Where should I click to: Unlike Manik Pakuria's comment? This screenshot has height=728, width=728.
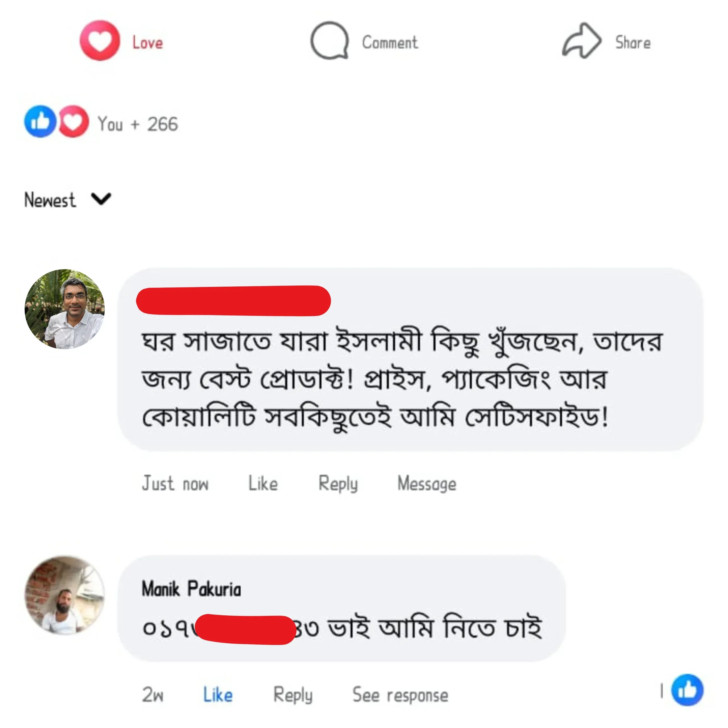click(x=218, y=694)
